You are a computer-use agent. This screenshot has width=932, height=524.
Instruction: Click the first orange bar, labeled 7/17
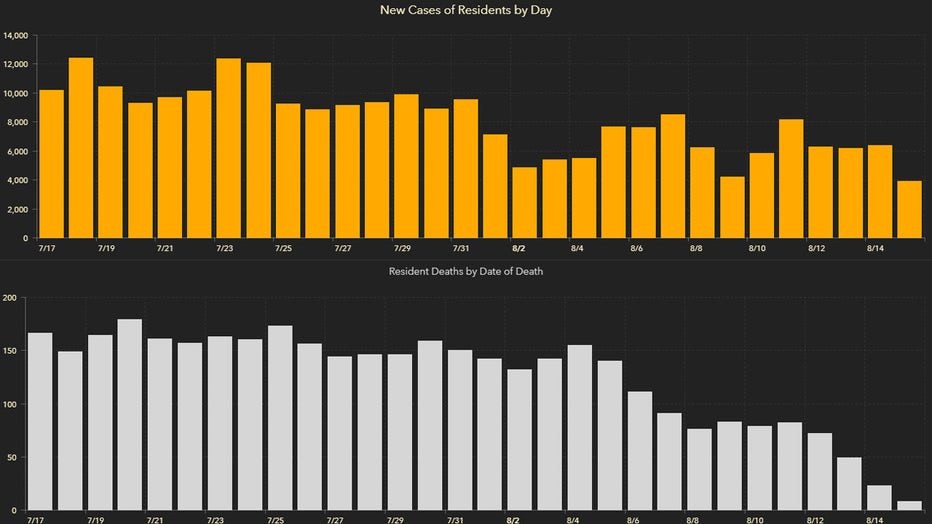[51, 164]
